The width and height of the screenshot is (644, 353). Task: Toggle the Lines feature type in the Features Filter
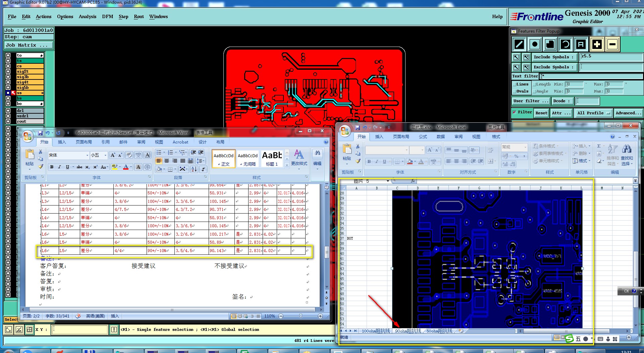(519, 44)
